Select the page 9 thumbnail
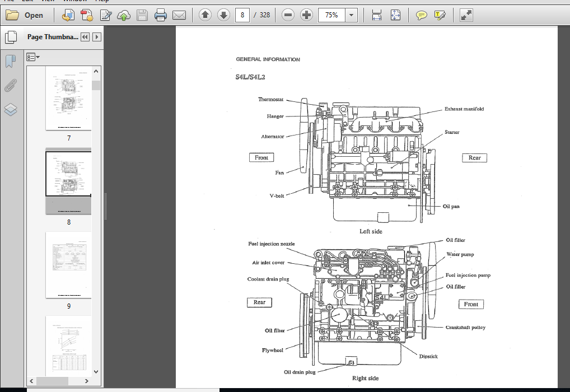The height and width of the screenshot is (392, 570). (69, 265)
